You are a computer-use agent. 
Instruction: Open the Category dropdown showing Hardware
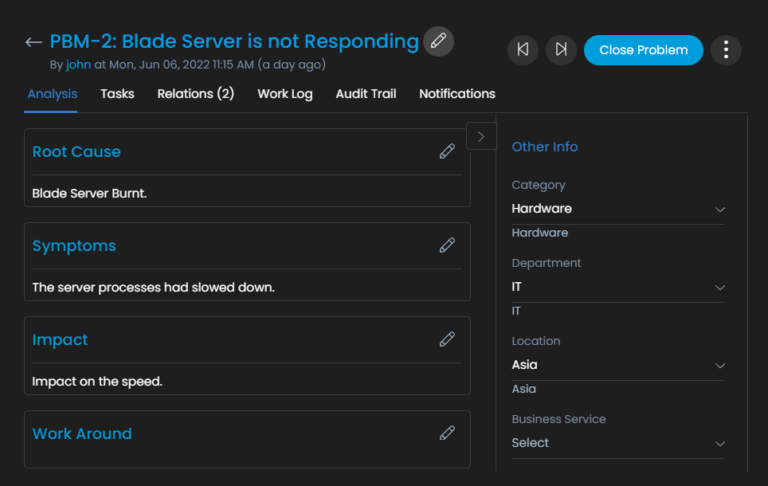pos(618,209)
